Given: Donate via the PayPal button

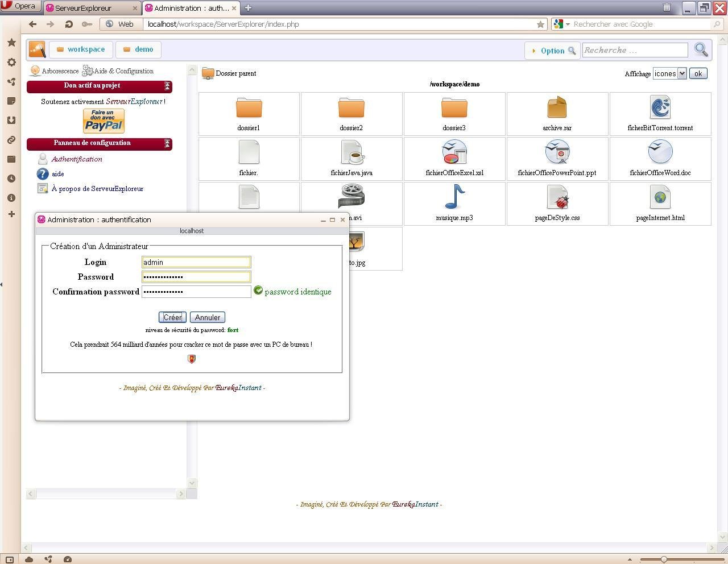Looking at the screenshot, I should [103, 121].
